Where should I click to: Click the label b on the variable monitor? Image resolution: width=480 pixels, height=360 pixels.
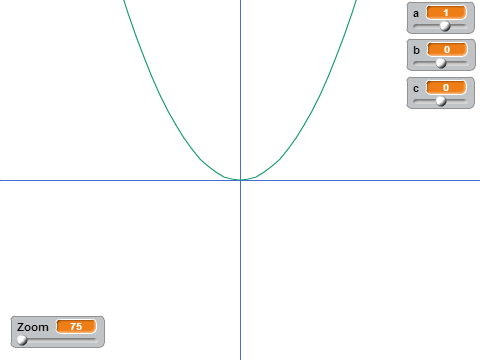[416, 50]
